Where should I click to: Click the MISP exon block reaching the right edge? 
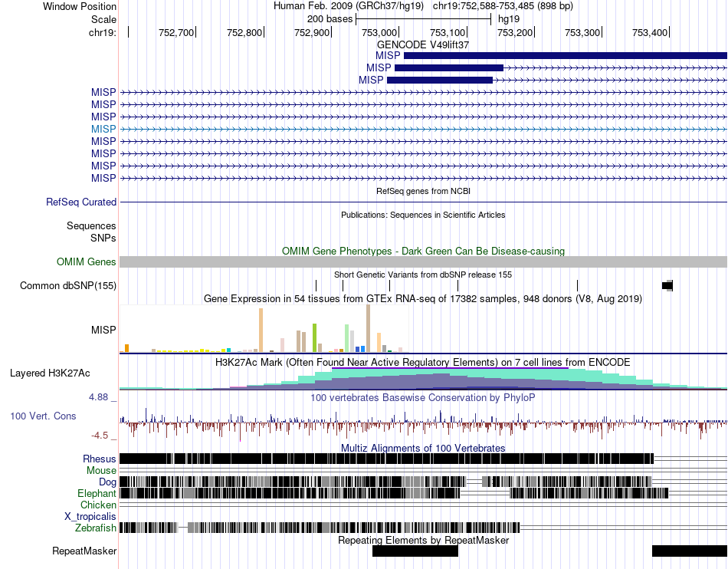[566, 56]
